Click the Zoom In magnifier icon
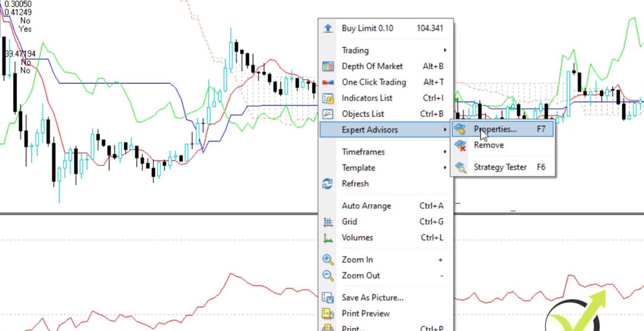Screen dimensions: 644x331 [x=328, y=259]
